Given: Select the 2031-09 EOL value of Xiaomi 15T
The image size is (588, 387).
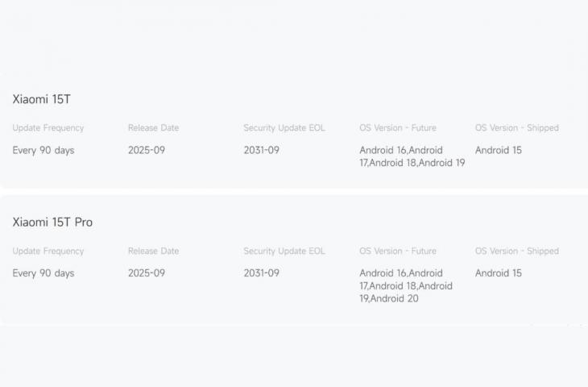Looking at the screenshot, I should pos(262,150).
